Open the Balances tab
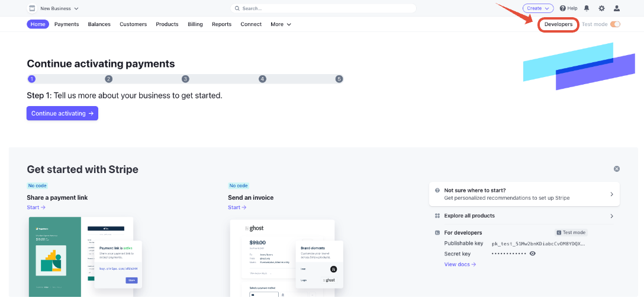 (99, 24)
